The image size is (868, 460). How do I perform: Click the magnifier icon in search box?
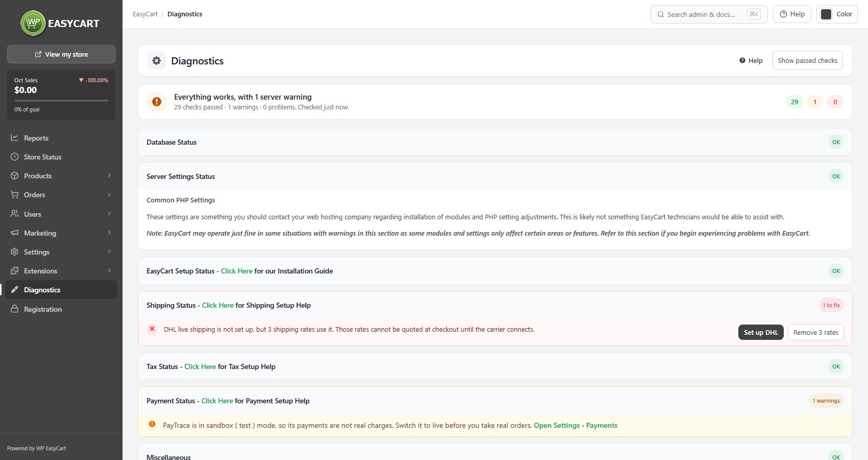tap(661, 14)
